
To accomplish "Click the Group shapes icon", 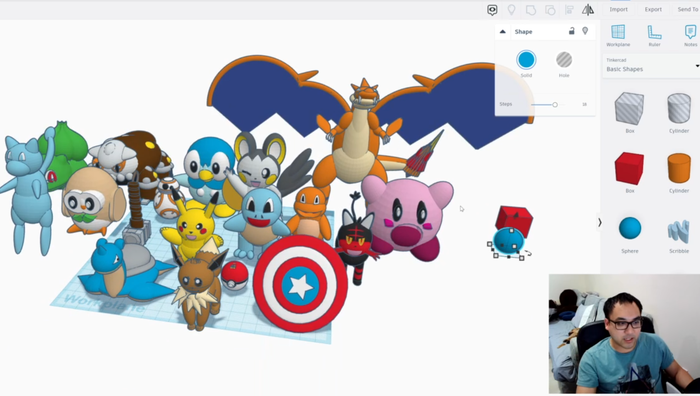I will coord(531,10).
